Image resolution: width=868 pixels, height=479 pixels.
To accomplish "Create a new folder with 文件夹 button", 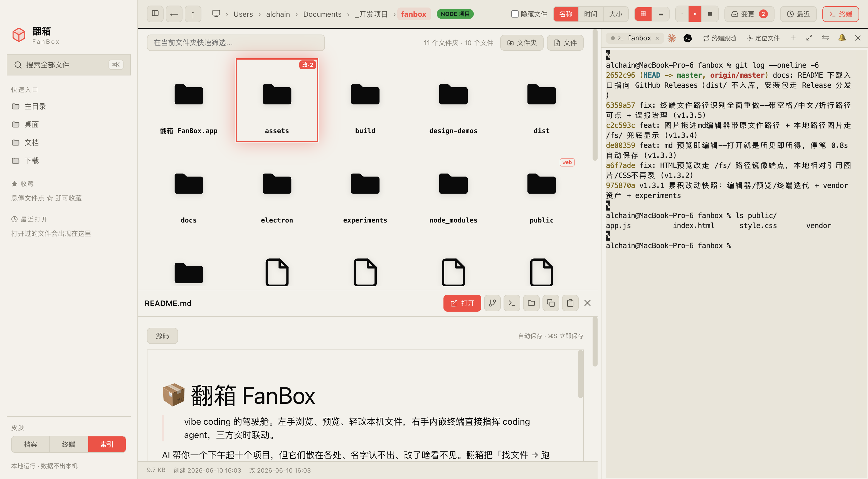I will 522,43.
